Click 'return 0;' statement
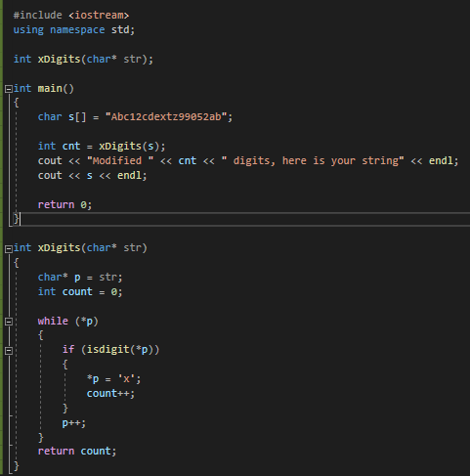Screen dimensions: 470x476 click(x=64, y=205)
